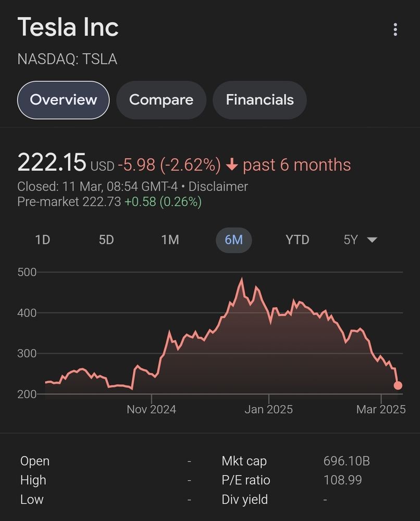
Task: Select the 1M time range
Action: click(x=170, y=240)
